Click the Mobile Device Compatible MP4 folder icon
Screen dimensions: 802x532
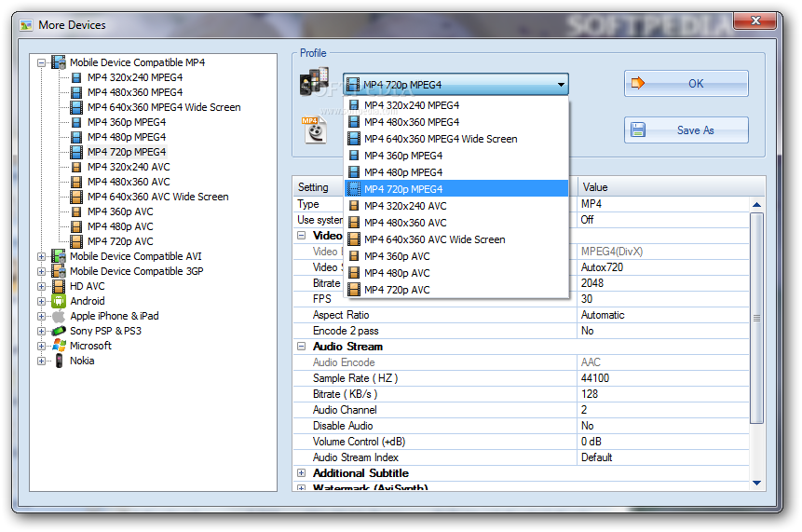[59, 62]
